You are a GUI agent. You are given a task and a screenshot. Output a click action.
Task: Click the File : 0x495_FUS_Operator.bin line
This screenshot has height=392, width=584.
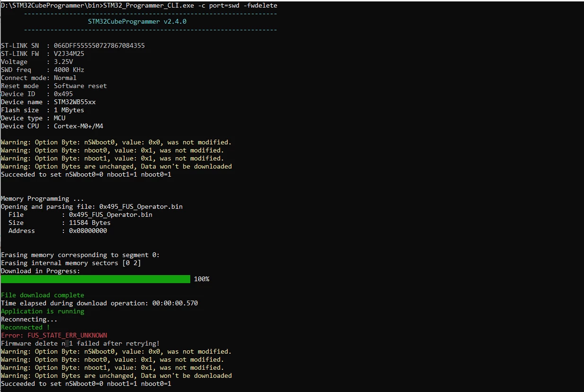(80, 214)
